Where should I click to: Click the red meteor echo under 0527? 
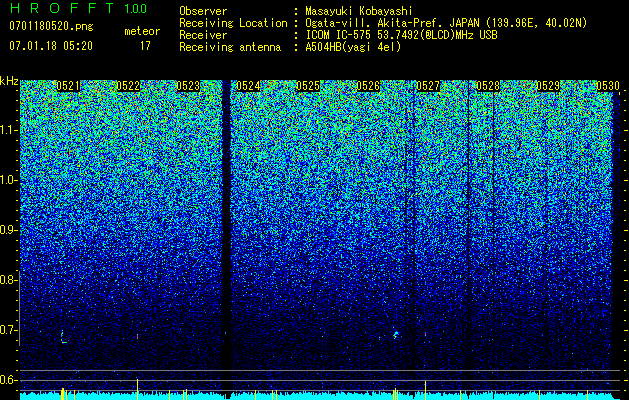pyautogui.click(x=425, y=334)
